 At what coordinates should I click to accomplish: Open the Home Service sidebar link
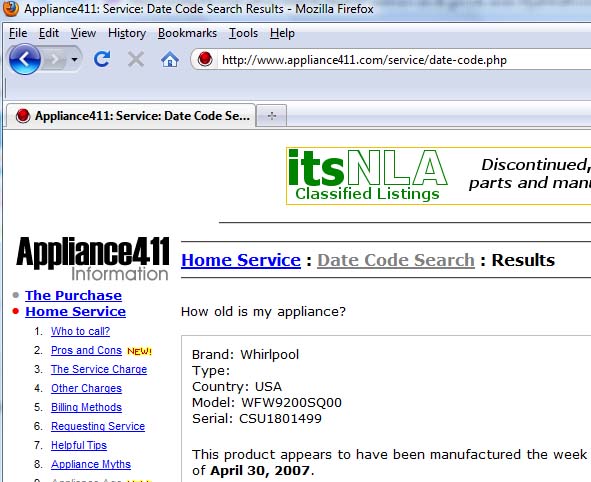click(75, 312)
